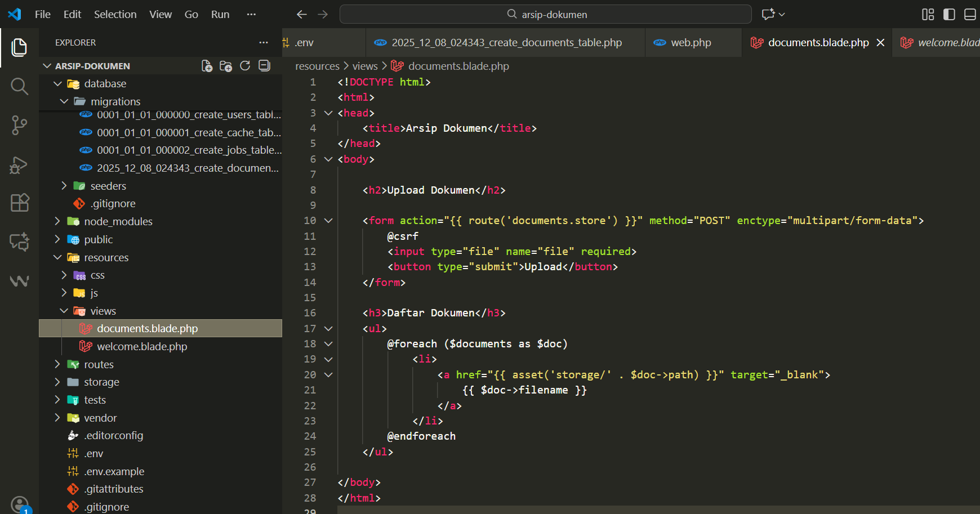Open the Source Control view
The width and height of the screenshot is (980, 514).
point(19,125)
